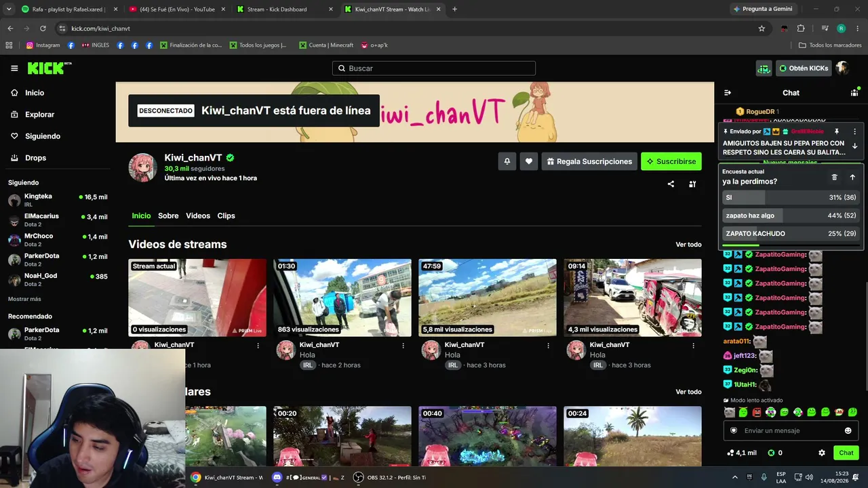
Task: Vote for "zapato haz algo" poll option
Action: tap(791, 216)
